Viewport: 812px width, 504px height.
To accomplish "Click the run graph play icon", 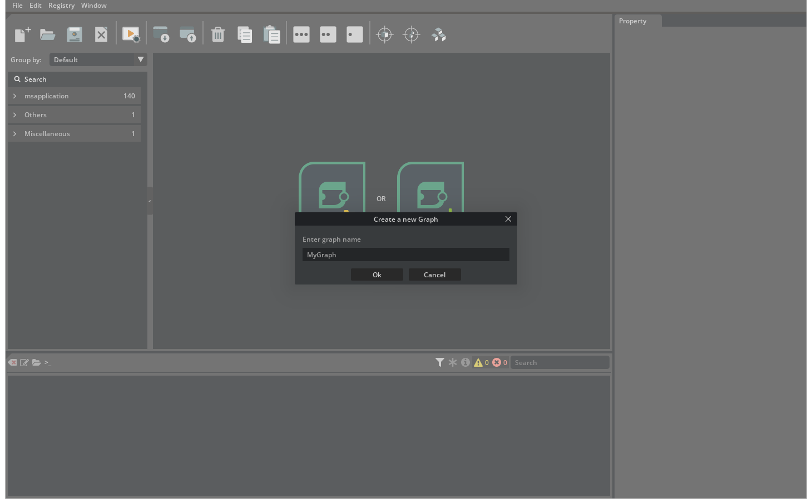I will click(131, 34).
